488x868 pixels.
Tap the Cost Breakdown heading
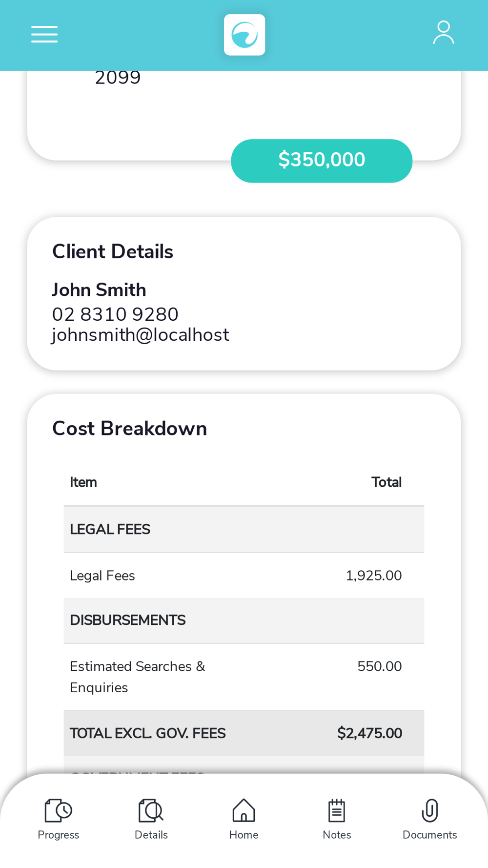coord(130,429)
